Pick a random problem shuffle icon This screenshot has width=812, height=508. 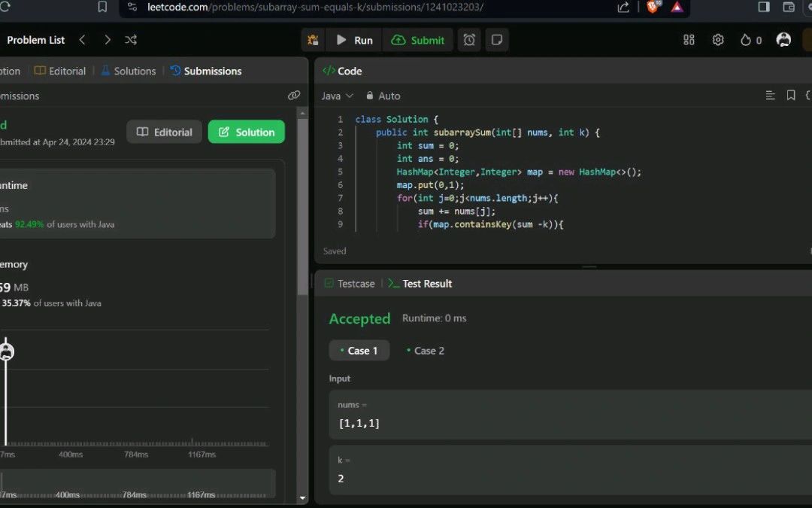pyautogui.click(x=131, y=40)
